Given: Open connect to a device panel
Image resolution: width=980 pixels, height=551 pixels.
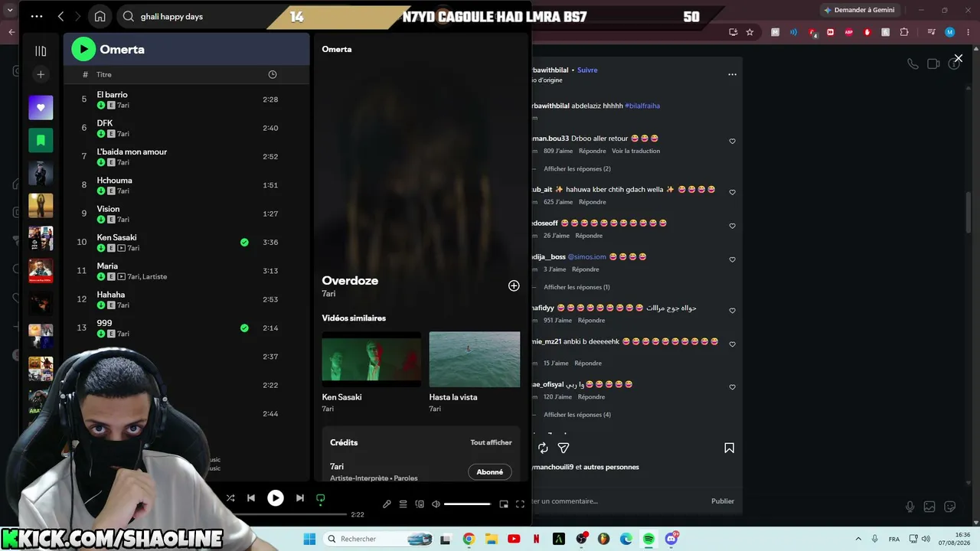Looking at the screenshot, I should click(x=420, y=504).
